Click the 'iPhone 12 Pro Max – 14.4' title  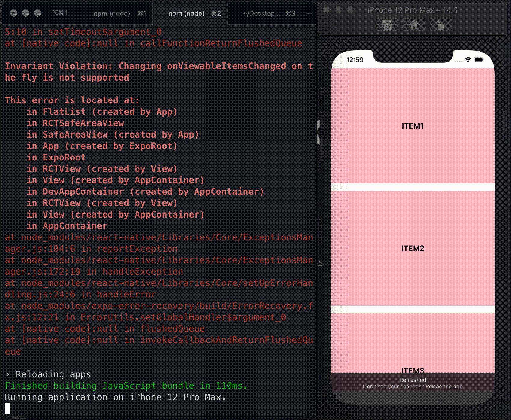[412, 10]
